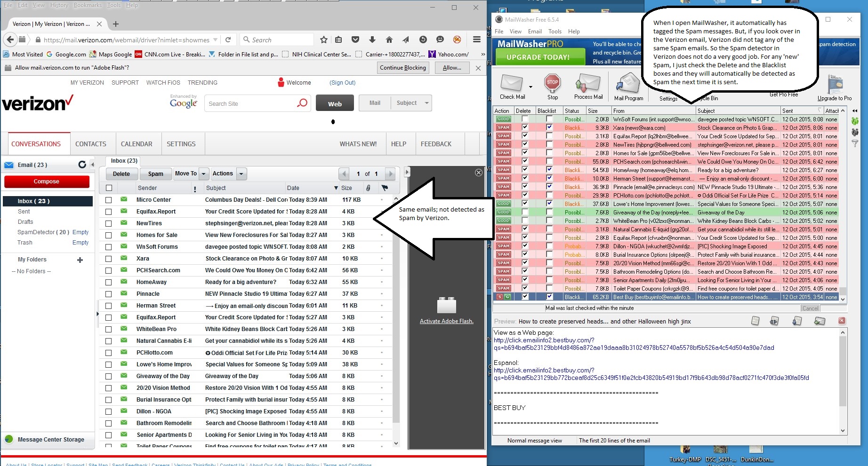Click the red Compose button
Image resolution: width=868 pixels, height=466 pixels.
pyautogui.click(x=47, y=182)
